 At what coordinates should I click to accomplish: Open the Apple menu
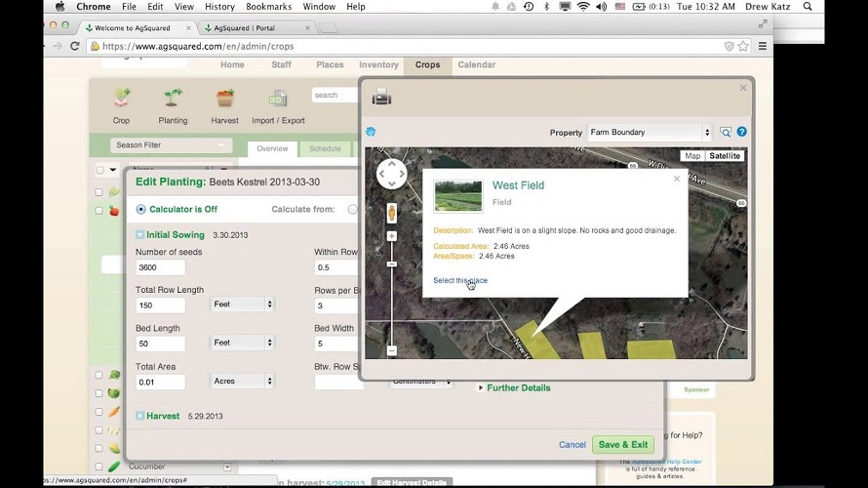59,7
